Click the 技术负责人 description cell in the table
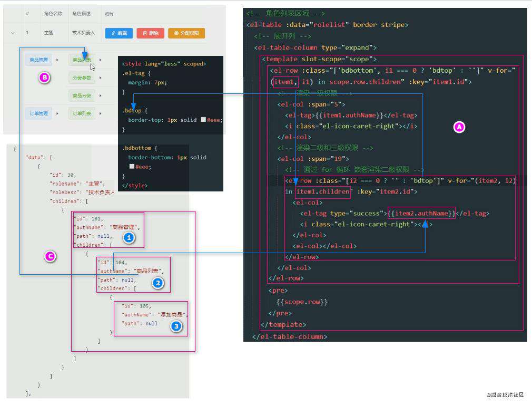 tap(83, 33)
